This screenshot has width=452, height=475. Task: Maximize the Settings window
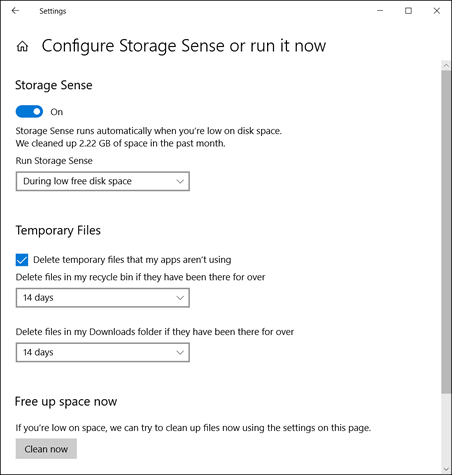click(x=408, y=11)
